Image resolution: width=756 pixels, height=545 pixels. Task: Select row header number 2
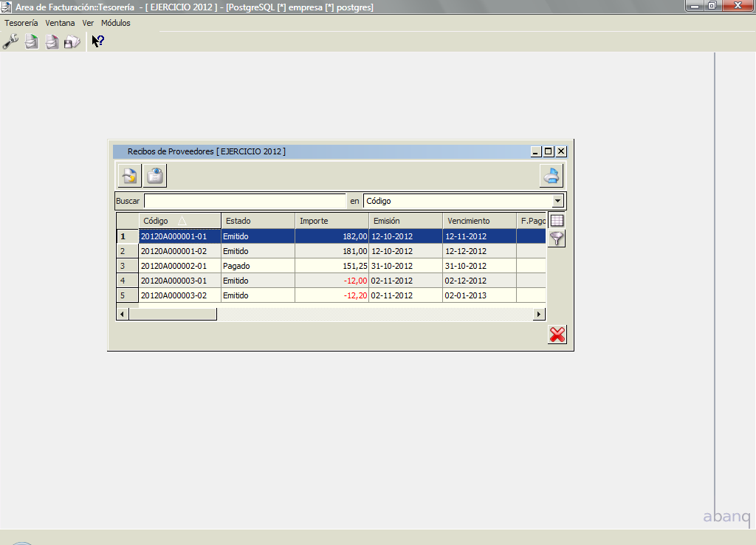click(127, 251)
